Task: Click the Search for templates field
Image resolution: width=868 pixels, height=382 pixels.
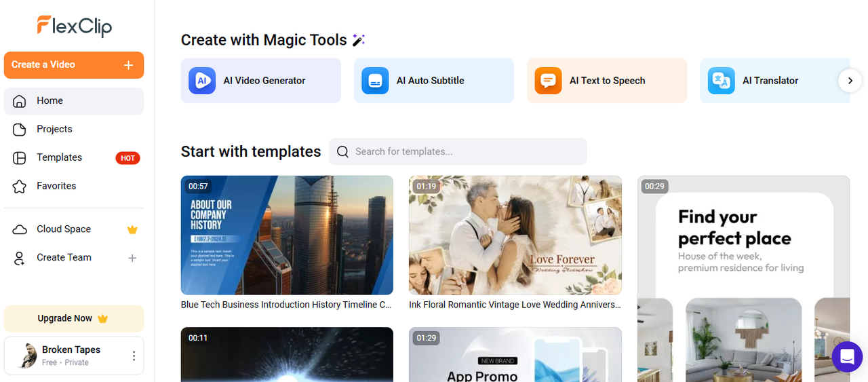Action: tap(458, 151)
